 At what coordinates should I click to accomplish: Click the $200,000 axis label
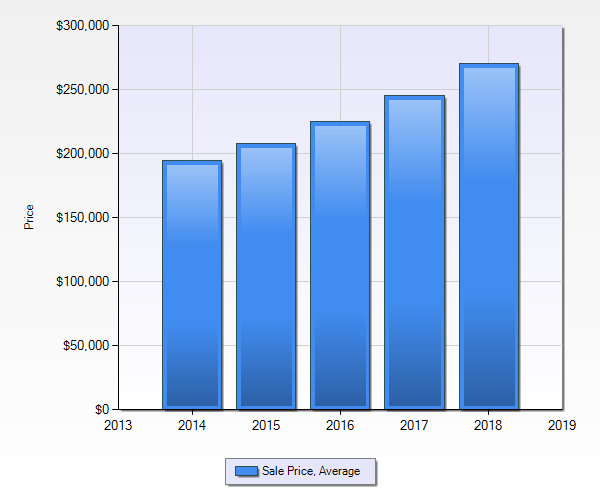[83, 153]
